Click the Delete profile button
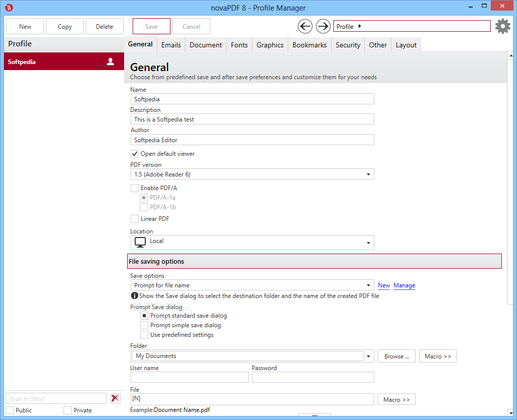Screen dimensions: 517x420 [104, 26]
